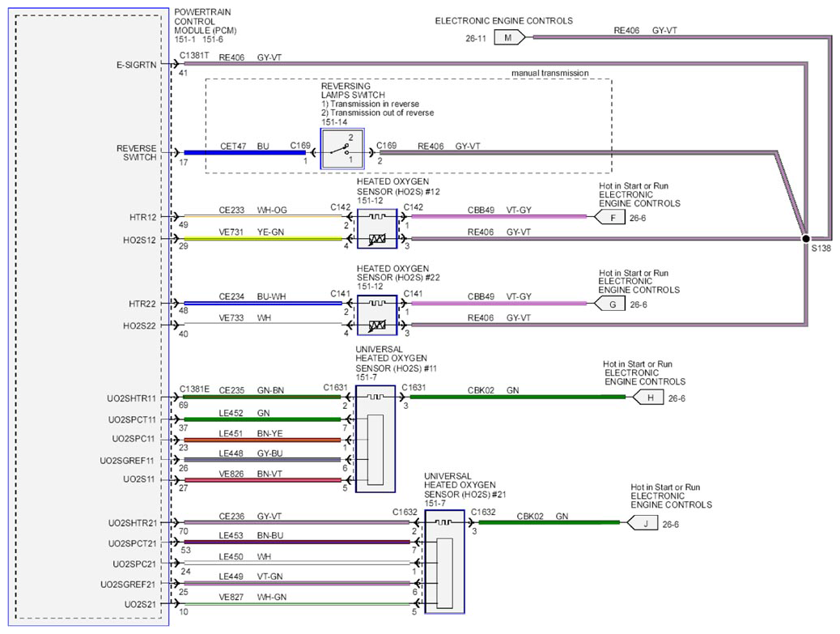Click the off-page reference flag J
The image size is (840, 634).
tap(643, 523)
